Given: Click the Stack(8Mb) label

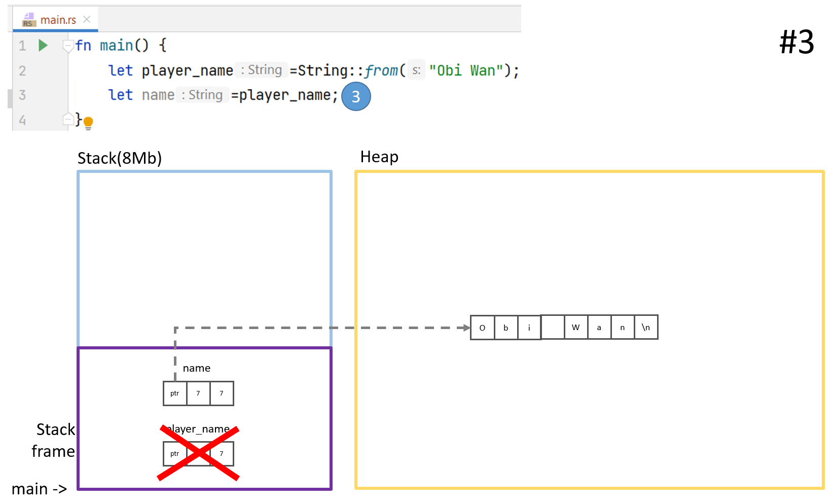Looking at the screenshot, I should coord(120,158).
